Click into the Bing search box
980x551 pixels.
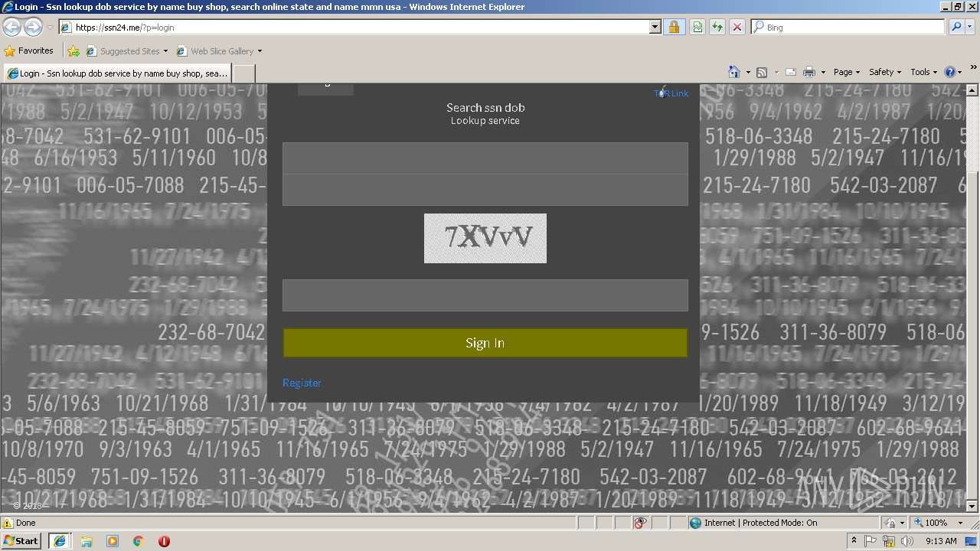pos(848,28)
